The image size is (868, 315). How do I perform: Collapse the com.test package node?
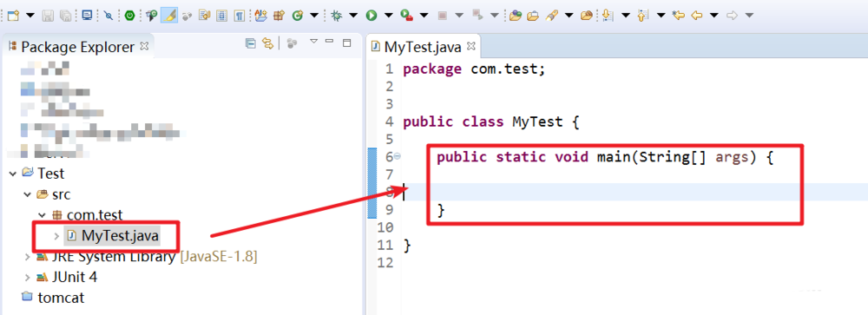click(x=42, y=215)
